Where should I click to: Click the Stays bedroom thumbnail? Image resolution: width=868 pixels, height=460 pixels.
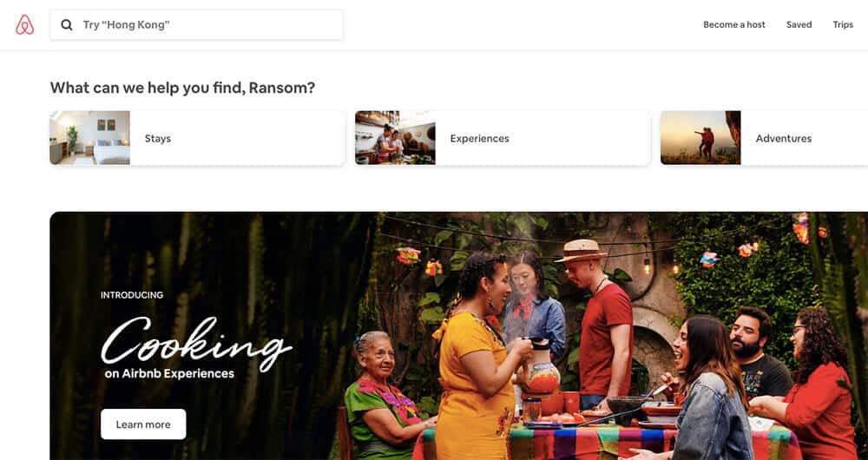pyautogui.click(x=89, y=138)
